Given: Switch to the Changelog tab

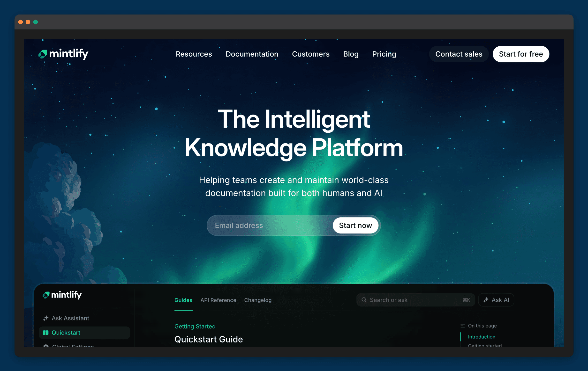Looking at the screenshot, I should [258, 300].
